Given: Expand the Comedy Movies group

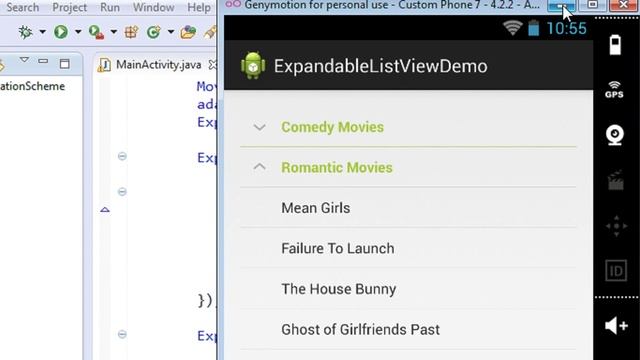Looking at the screenshot, I should pos(408,127).
